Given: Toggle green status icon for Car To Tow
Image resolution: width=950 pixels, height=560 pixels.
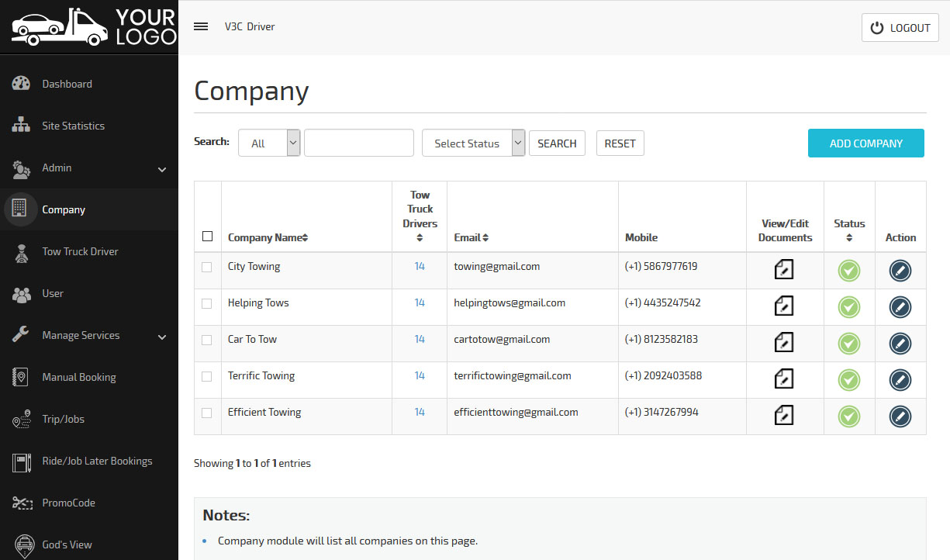Looking at the screenshot, I should [x=848, y=344].
